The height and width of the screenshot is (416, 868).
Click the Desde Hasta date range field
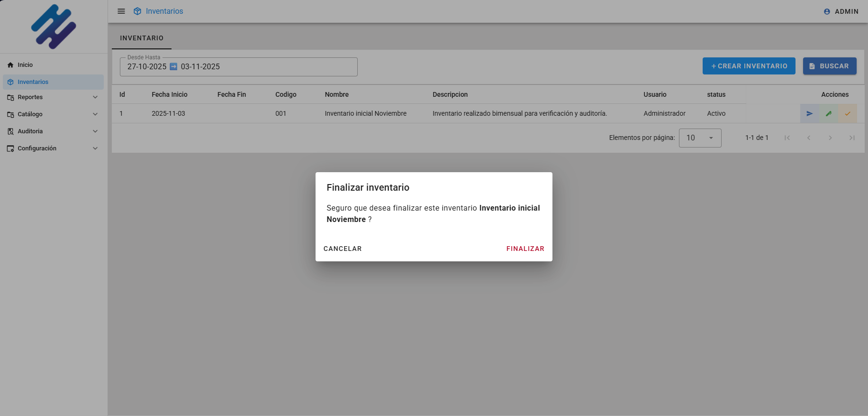[x=238, y=67]
